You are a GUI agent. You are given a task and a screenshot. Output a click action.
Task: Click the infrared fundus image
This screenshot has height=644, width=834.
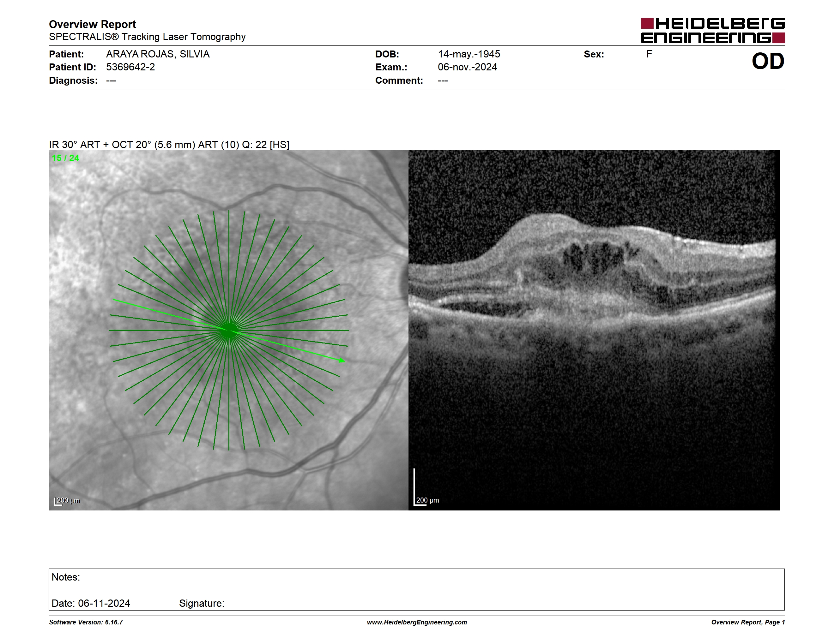pos(228,331)
